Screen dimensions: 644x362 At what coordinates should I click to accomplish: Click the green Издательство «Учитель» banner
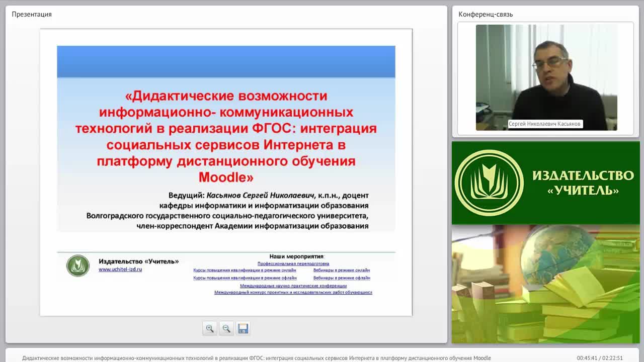pyautogui.click(x=546, y=183)
